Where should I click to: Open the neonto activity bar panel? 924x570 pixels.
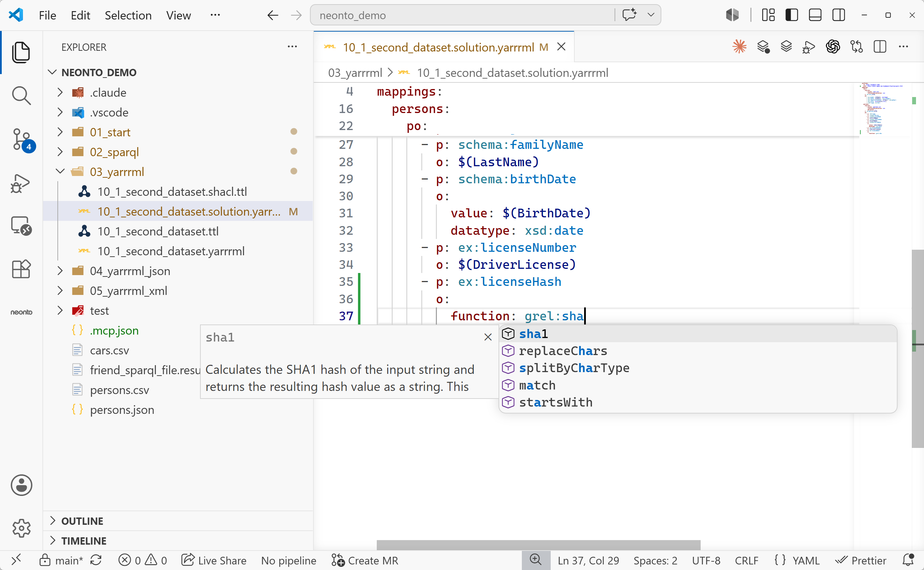(x=22, y=312)
